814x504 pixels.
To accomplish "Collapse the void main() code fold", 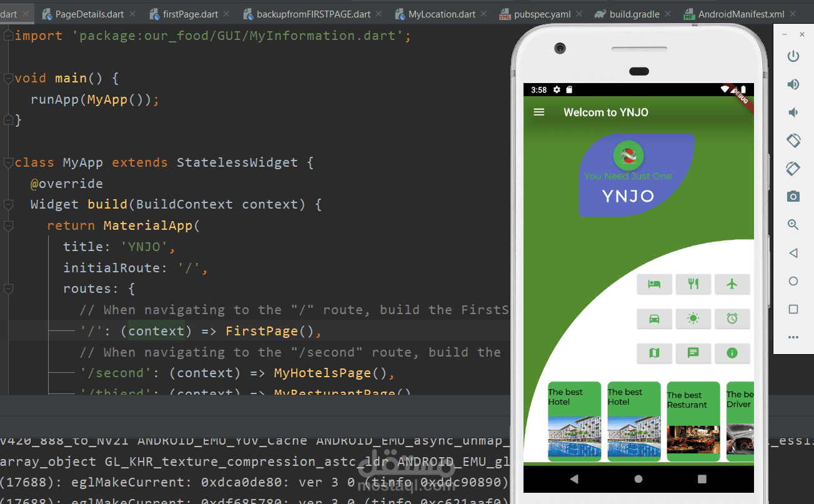I will [8, 78].
